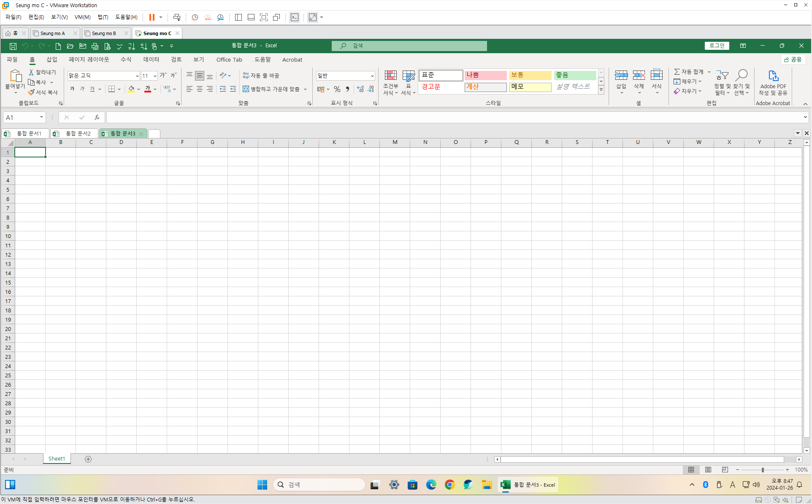The width and height of the screenshot is (812, 504).
Task: Click the Share button
Action: point(793,60)
